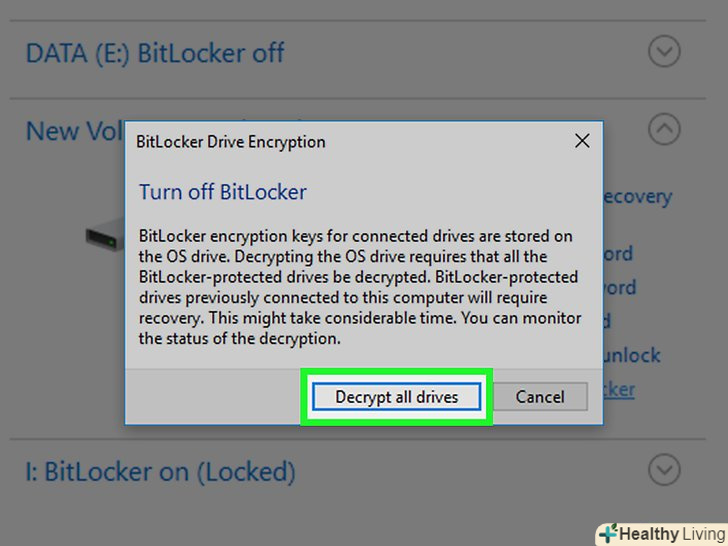Click the Healthy Living watermark text
The height and width of the screenshot is (546, 728).
[x=670, y=533]
